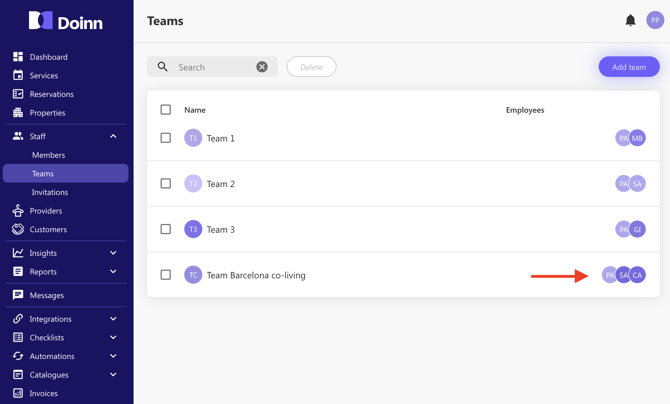This screenshot has height=404, width=670.
Task: Open Team Barcelona co-living row
Action: pos(403,275)
